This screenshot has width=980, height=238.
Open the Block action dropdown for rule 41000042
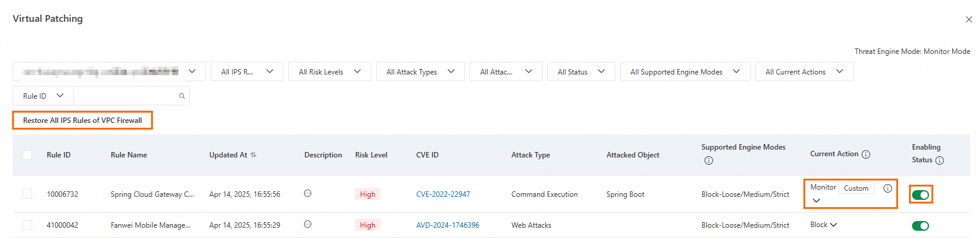click(823, 225)
